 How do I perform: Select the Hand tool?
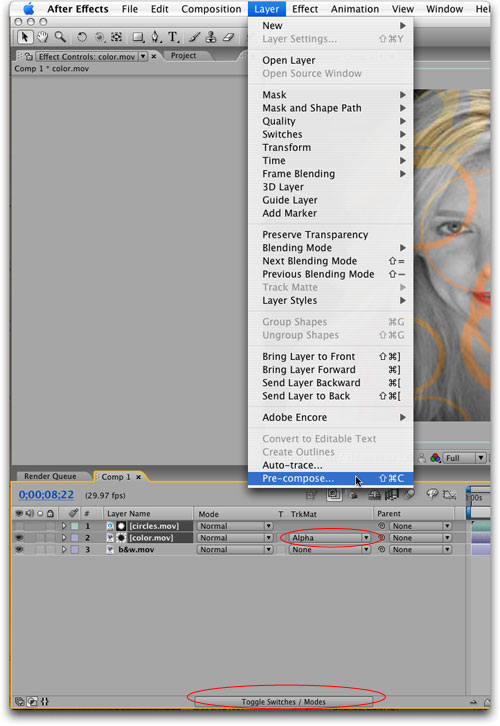[x=43, y=37]
